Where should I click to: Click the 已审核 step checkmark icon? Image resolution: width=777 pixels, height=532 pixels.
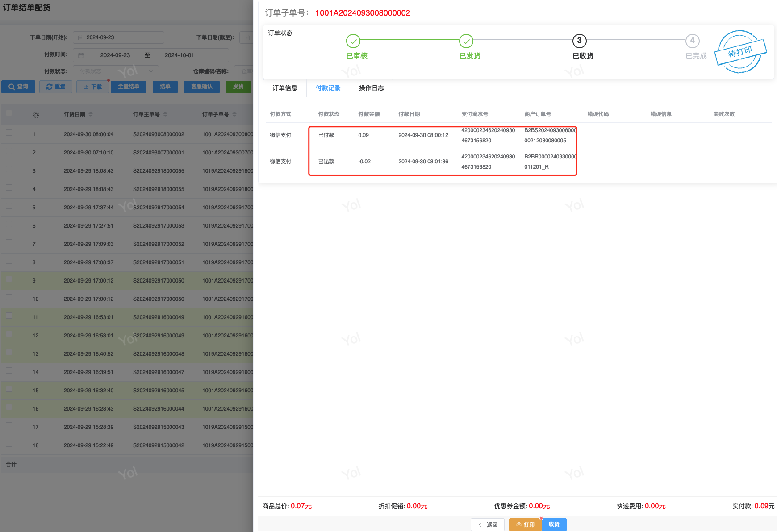coord(353,41)
